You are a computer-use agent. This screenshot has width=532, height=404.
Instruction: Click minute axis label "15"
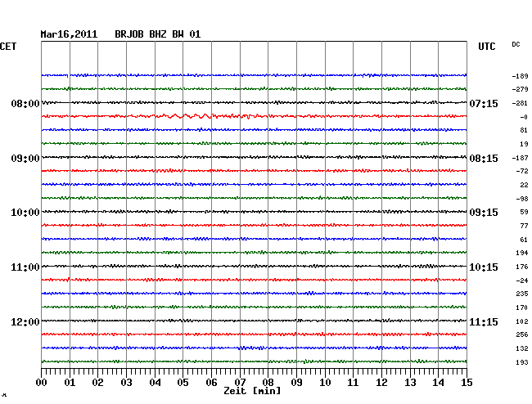tap(467, 383)
